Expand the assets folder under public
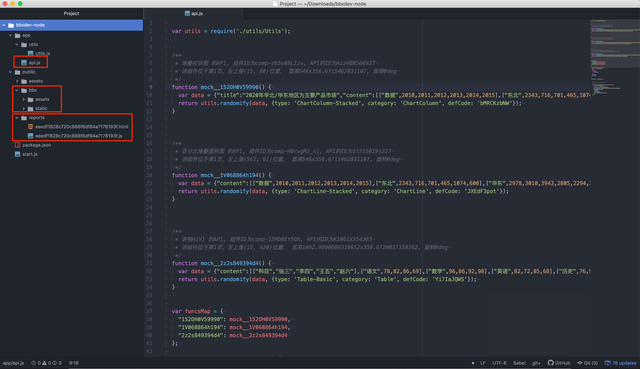This screenshot has width=640, height=369. click(x=17, y=81)
